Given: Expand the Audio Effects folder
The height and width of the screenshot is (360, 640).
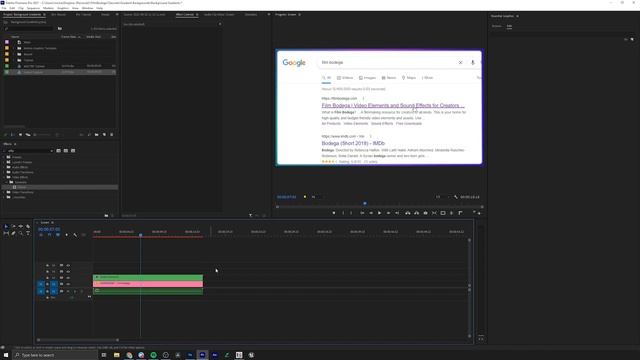Looking at the screenshot, I should coord(4,167).
